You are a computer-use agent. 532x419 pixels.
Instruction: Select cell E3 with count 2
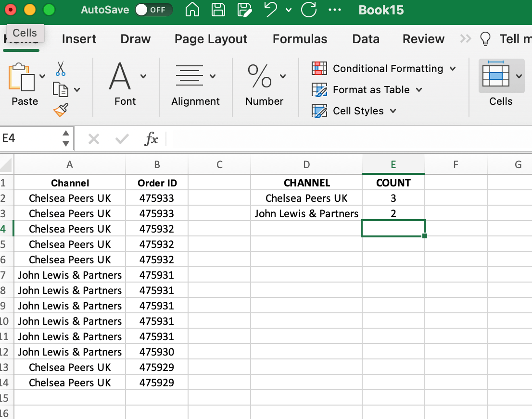[x=393, y=213]
